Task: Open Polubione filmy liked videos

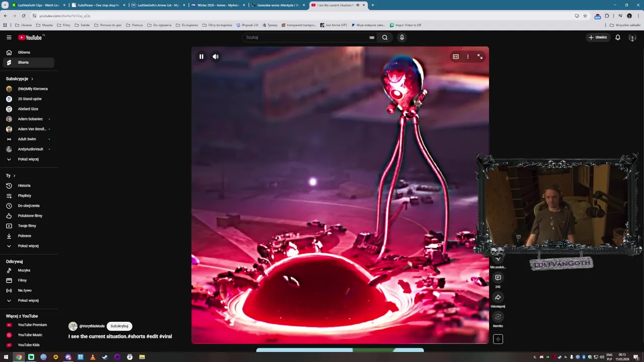Action: [x=29, y=216]
